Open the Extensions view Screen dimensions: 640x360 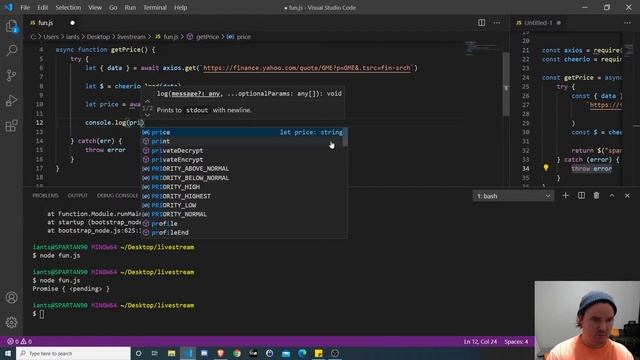pyautogui.click(x=11, y=126)
